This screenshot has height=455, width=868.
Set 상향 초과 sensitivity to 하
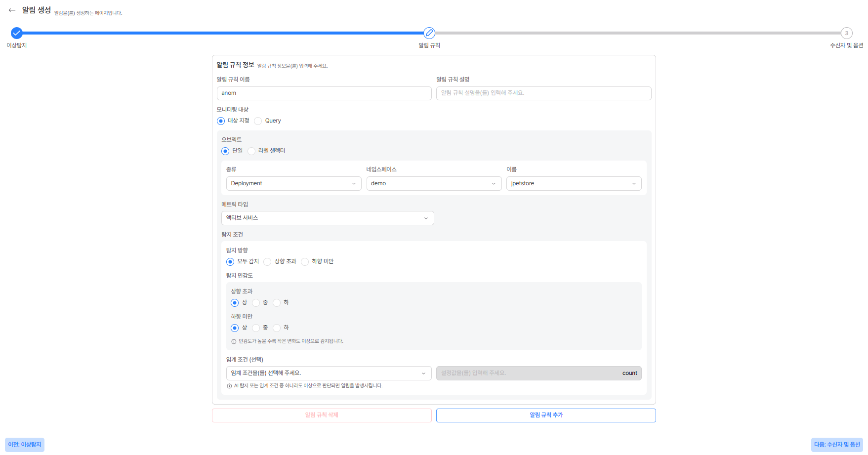click(x=277, y=303)
